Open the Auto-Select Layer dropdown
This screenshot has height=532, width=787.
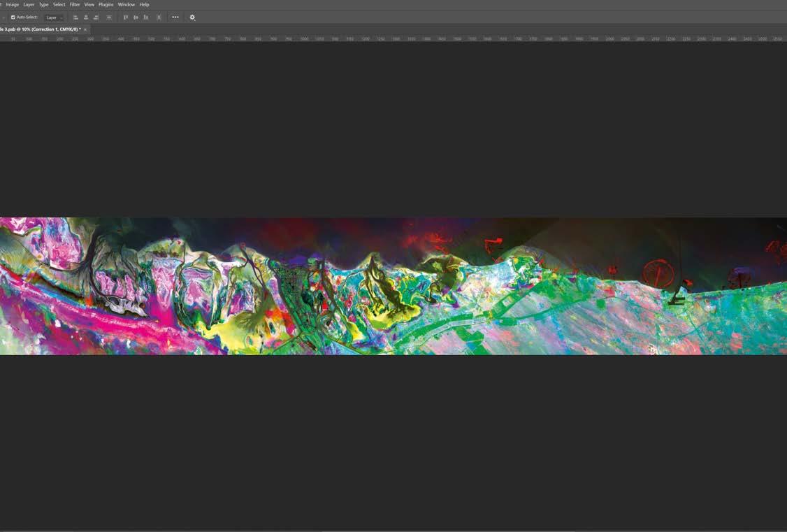(53, 17)
